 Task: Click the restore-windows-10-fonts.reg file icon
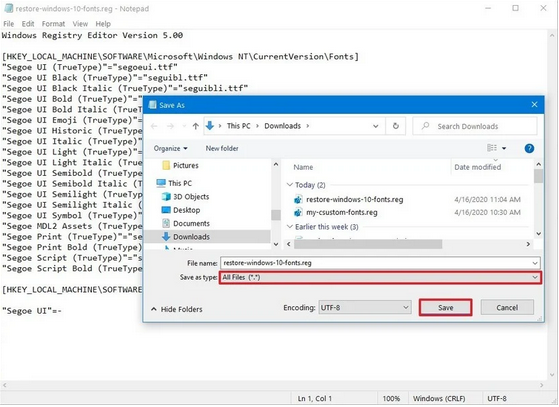coord(298,200)
